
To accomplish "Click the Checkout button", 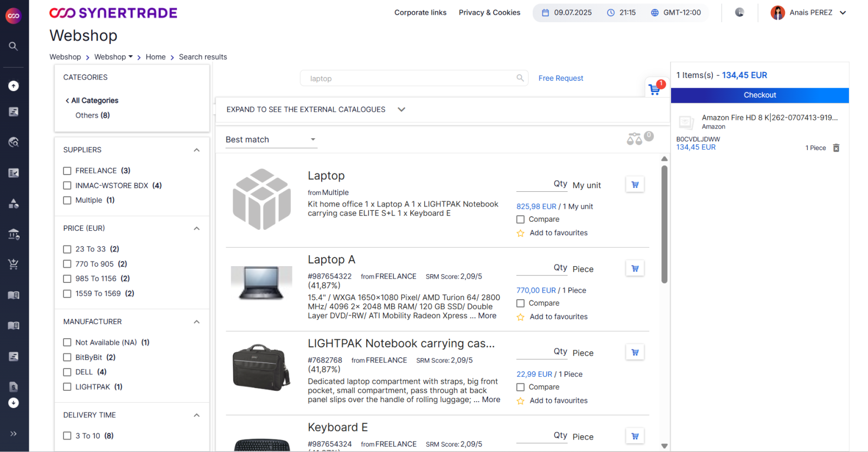I will [759, 95].
